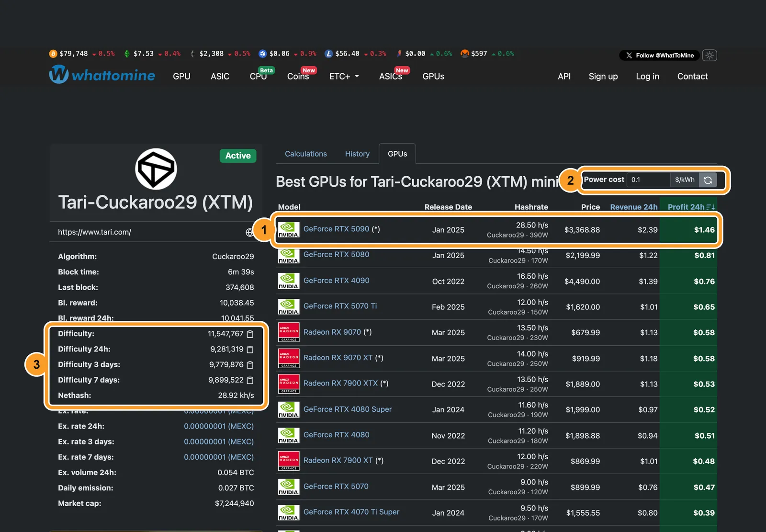Click the Power cost input field
Image resolution: width=766 pixels, height=532 pixels.
[x=649, y=180]
